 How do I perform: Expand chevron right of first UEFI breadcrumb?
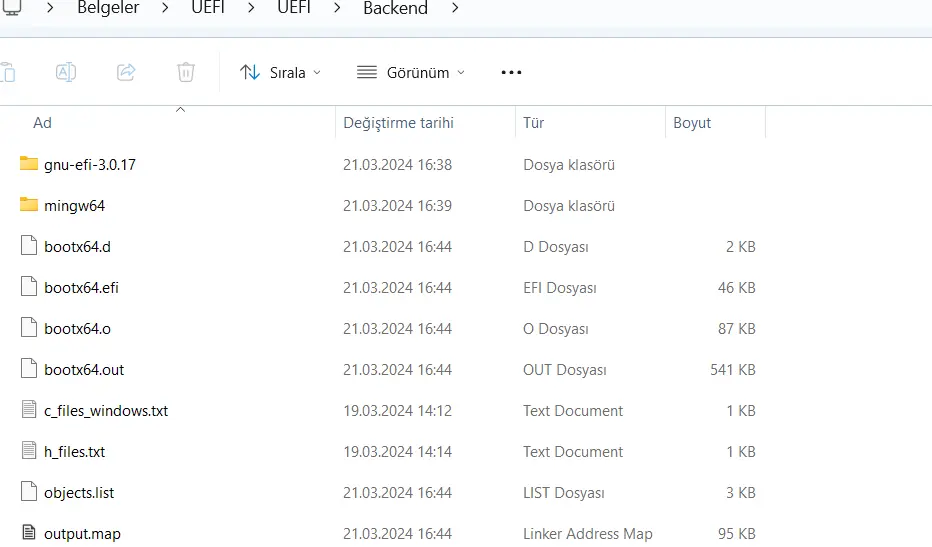(x=251, y=8)
